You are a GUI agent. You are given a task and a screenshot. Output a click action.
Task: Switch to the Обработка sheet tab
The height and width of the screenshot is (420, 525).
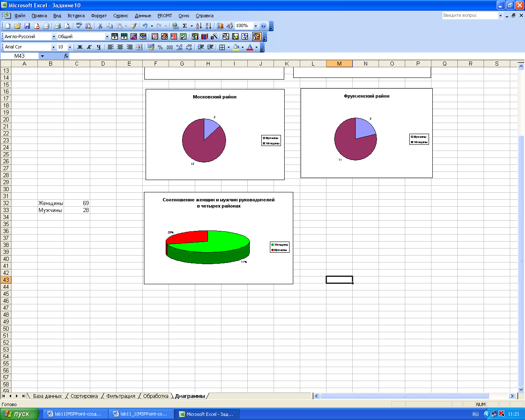tap(156, 396)
